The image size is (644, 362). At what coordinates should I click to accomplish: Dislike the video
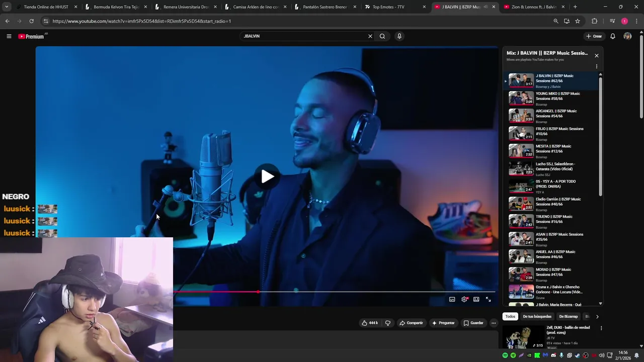pos(387,323)
